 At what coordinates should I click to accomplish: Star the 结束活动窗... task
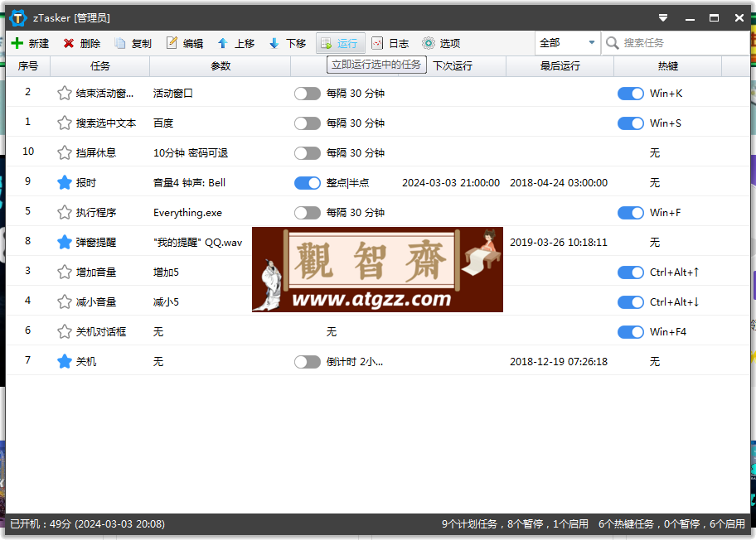(x=64, y=93)
